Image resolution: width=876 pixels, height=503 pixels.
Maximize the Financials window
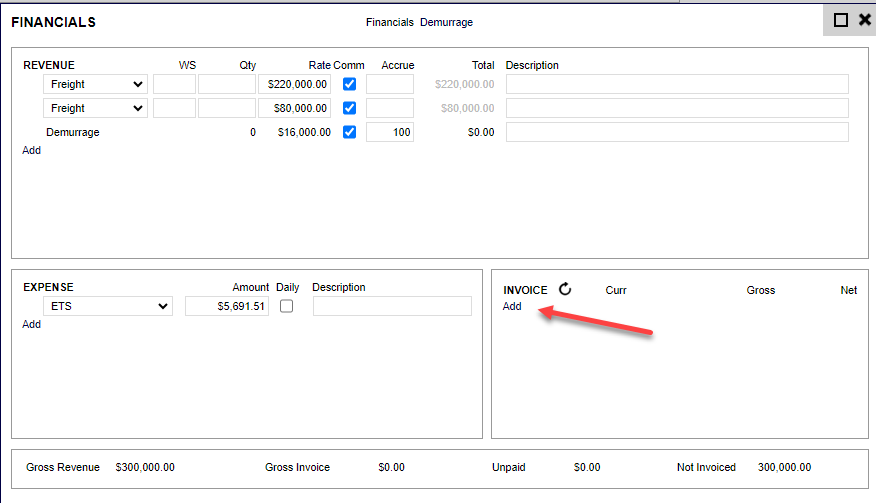coord(841,20)
